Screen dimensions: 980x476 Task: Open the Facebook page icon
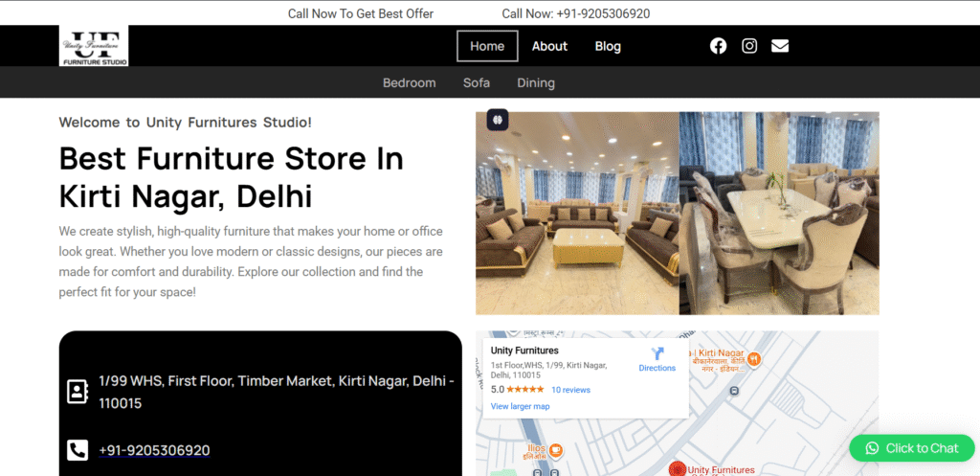pos(718,46)
